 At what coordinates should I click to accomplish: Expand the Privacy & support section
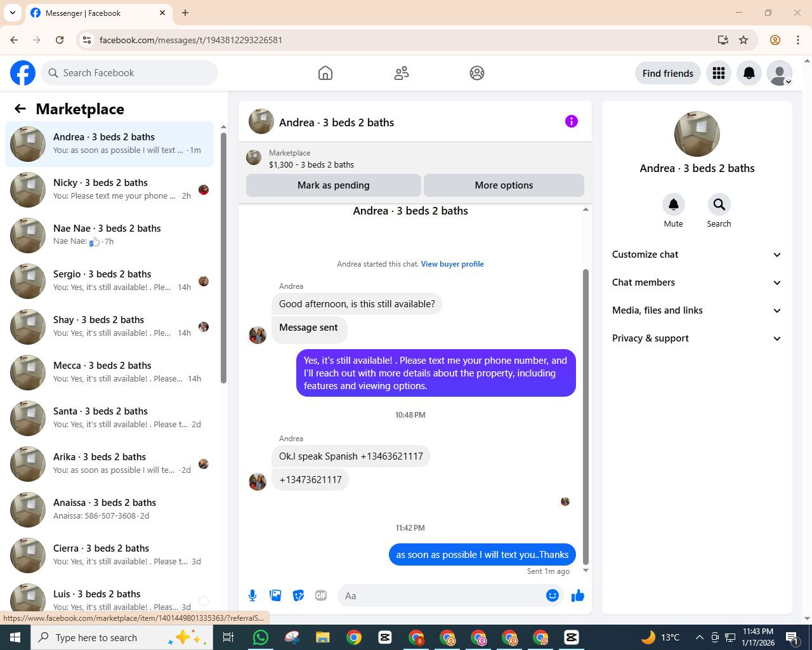click(x=697, y=338)
